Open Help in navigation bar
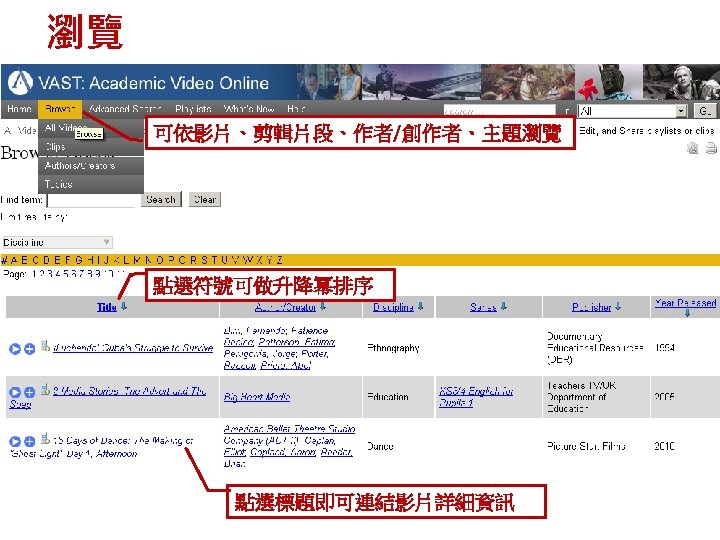The height and width of the screenshot is (540, 720). pyautogui.click(x=296, y=109)
